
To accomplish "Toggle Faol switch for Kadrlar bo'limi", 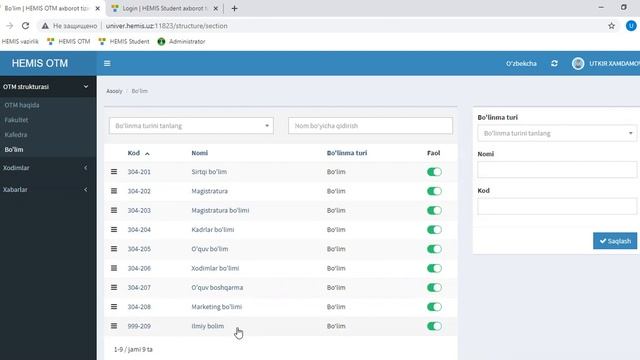I will coord(434,229).
